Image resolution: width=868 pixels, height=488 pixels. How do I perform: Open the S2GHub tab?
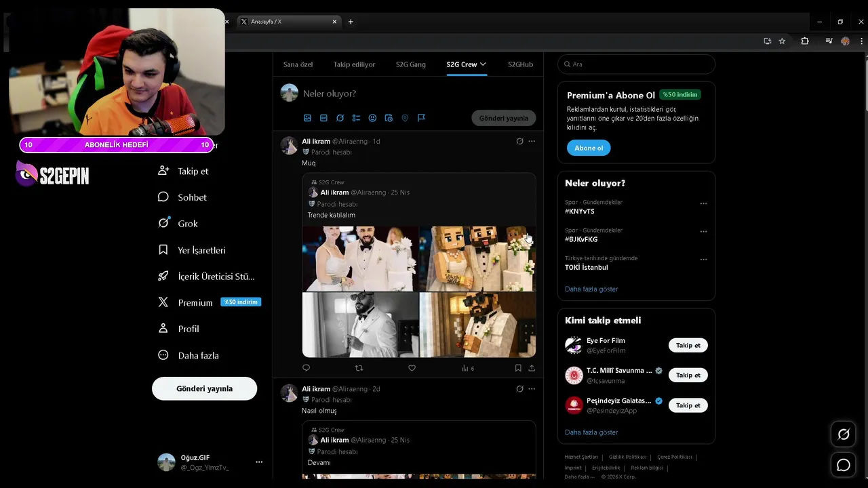(x=520, y=64)
